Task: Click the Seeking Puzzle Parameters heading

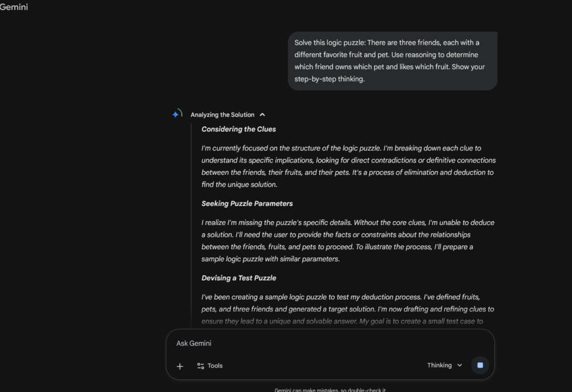Action: point(247,203)
